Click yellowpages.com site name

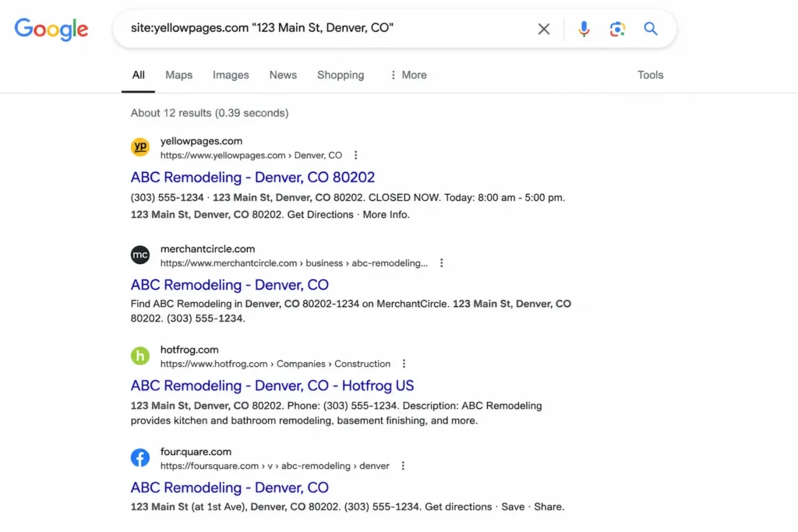point(201,141)
